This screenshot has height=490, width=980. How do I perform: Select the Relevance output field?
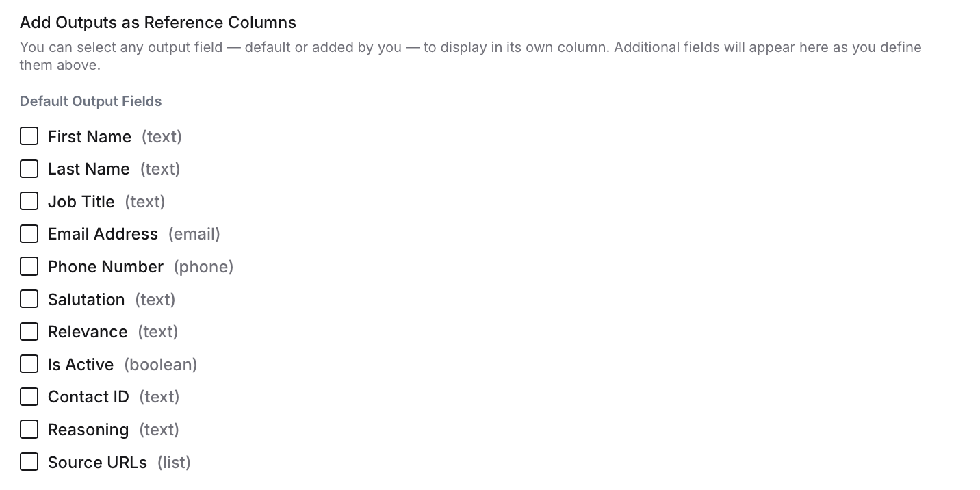(x=29, y=331)
